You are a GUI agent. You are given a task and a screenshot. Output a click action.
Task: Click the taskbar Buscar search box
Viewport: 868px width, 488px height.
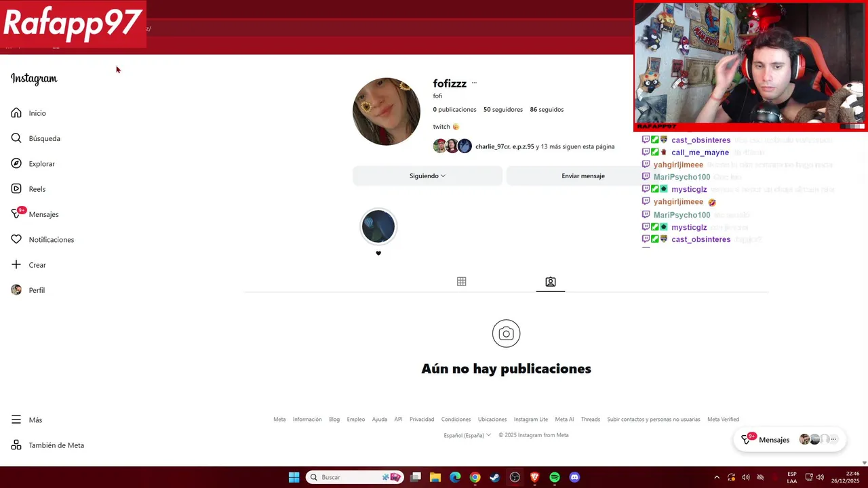[354, 477]
